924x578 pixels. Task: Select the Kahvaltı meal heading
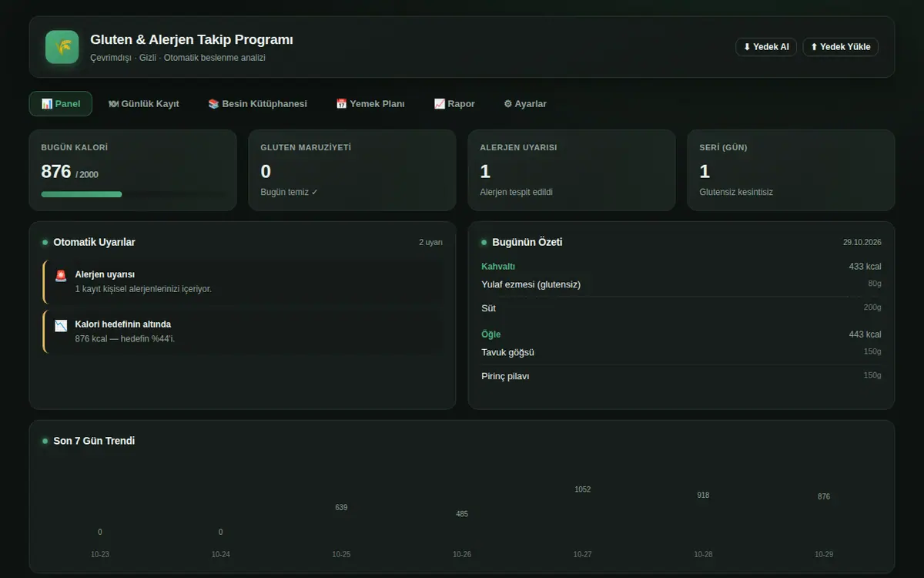pyautogui.click(x=498, y=267)
